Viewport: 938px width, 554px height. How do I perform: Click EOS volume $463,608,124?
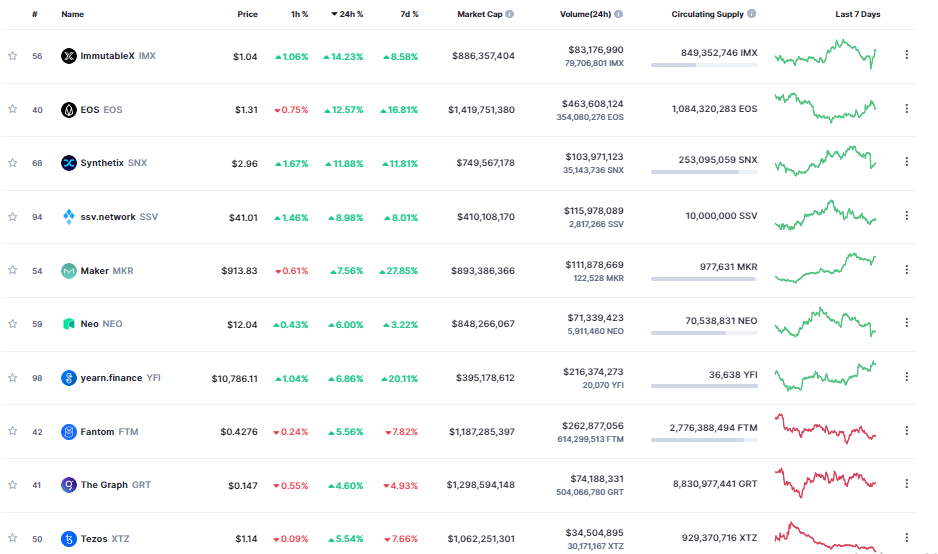point(592,104)
